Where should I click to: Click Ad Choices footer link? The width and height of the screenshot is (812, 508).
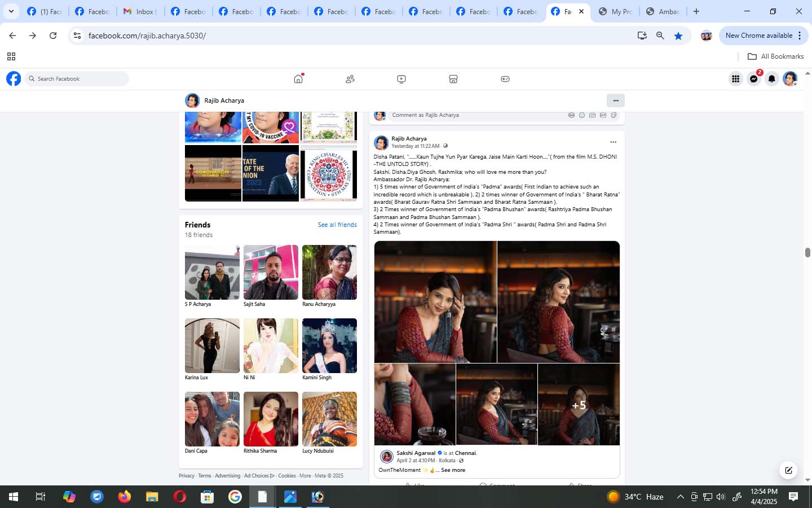[x=259, y=476]
